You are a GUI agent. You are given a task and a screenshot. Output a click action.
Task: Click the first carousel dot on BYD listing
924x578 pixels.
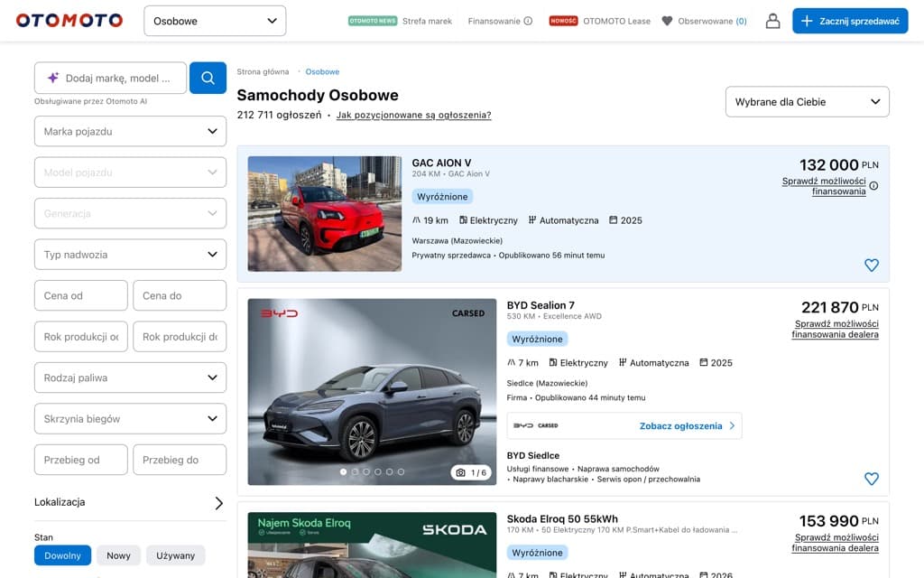pyautogui.click(x=344, y=471)
